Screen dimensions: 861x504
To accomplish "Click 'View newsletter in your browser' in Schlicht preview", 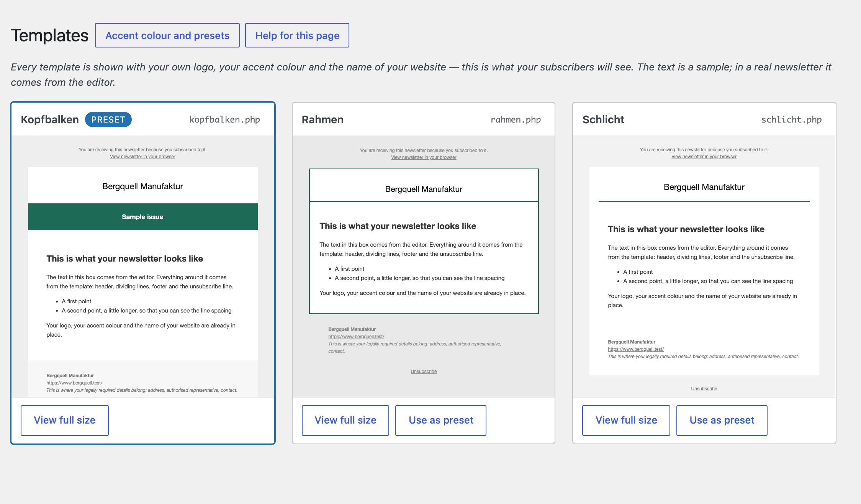I will coord(704,157).
